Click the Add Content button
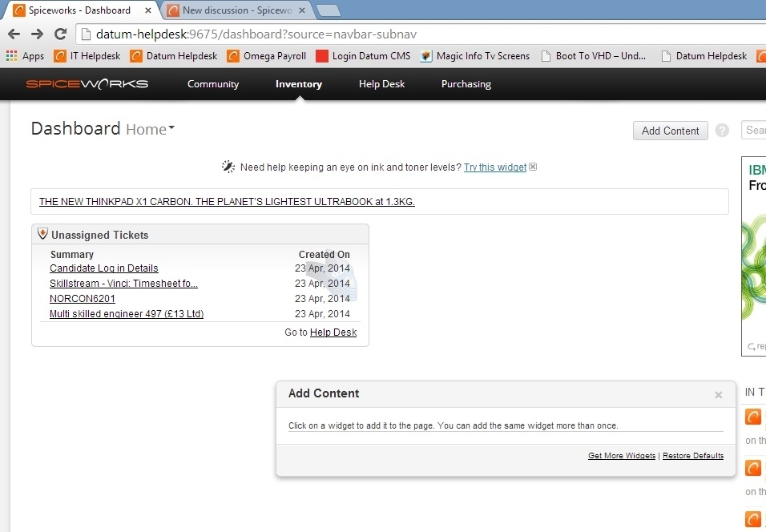The height and width of the screenshot is (532, 766). [x=670, y=130]
